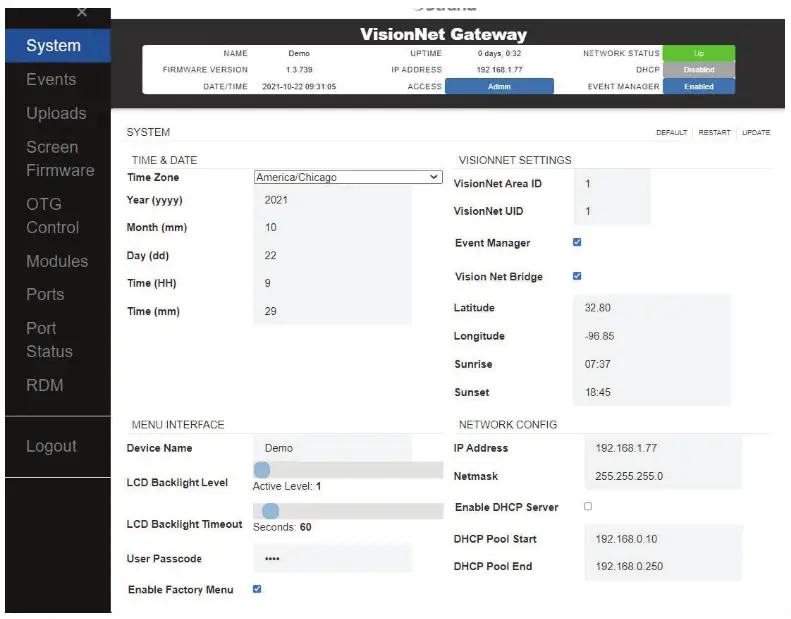Adjust the LCD Backlight Level slider

tap(348, 470)
